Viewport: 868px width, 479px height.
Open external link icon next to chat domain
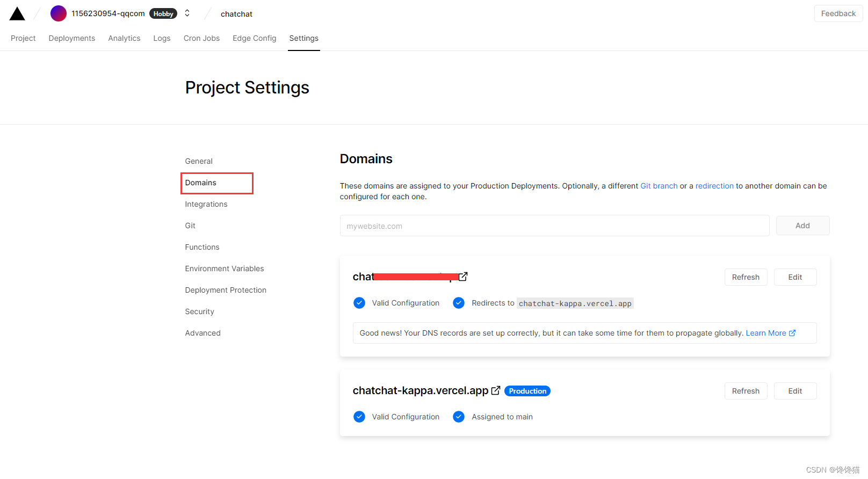click(463, 277)
